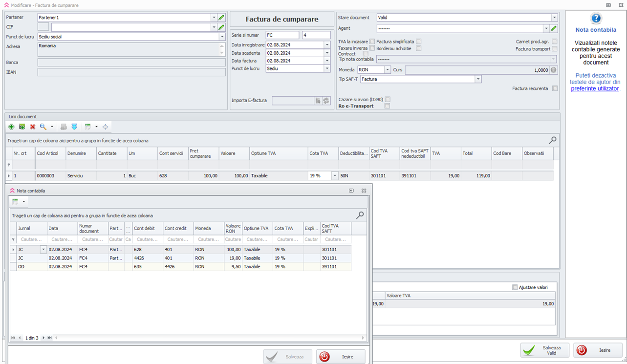Open grid search in Nota contabila panel

(360, 215)
